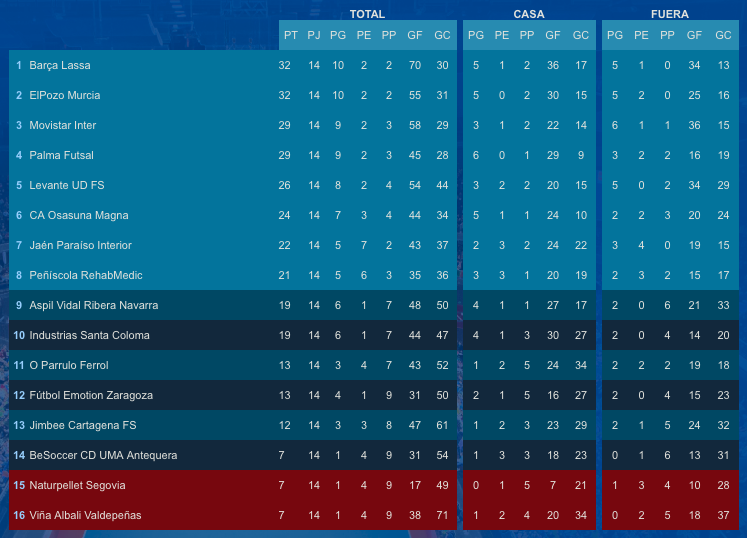Sort by the PT points column header
The width and height of the screenshot is (747, 538).
tap(291, 36)
